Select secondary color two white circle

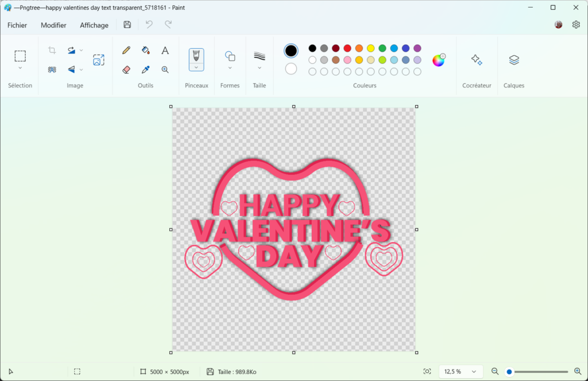point(291,69)
